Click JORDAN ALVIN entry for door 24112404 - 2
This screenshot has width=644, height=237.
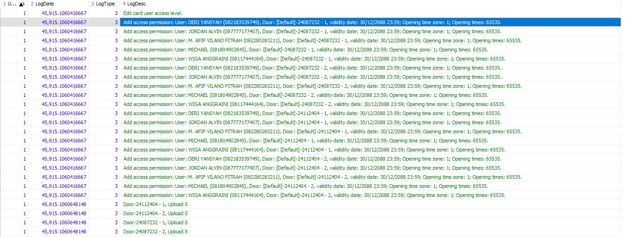(x=312, y=168)
